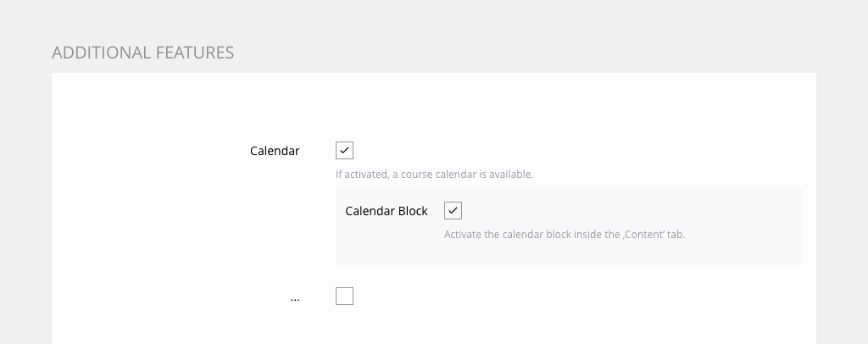The height and width of the screenshot is (344, 868).
Task: Click the checkmark icon next to Calendar Block
Action: 453,211
